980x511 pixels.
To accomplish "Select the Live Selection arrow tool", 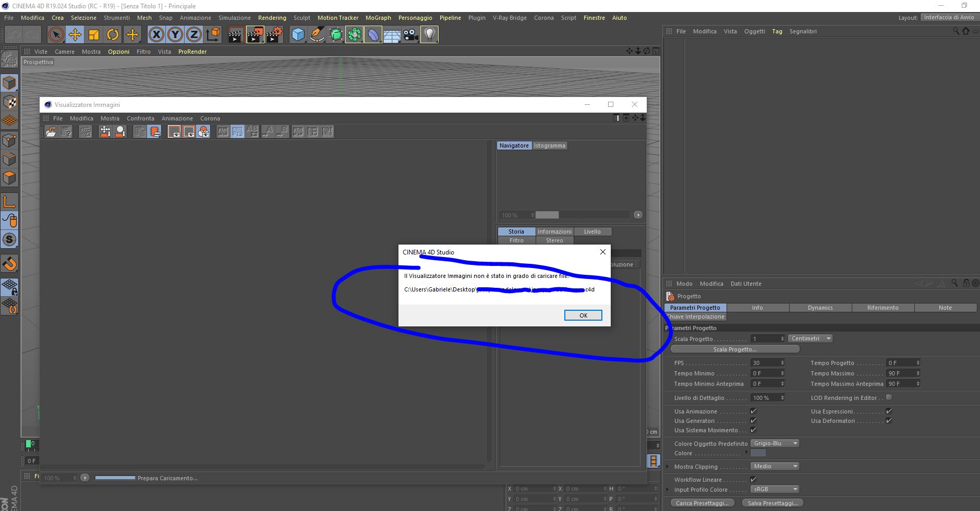I will click(x=56, y=35).
